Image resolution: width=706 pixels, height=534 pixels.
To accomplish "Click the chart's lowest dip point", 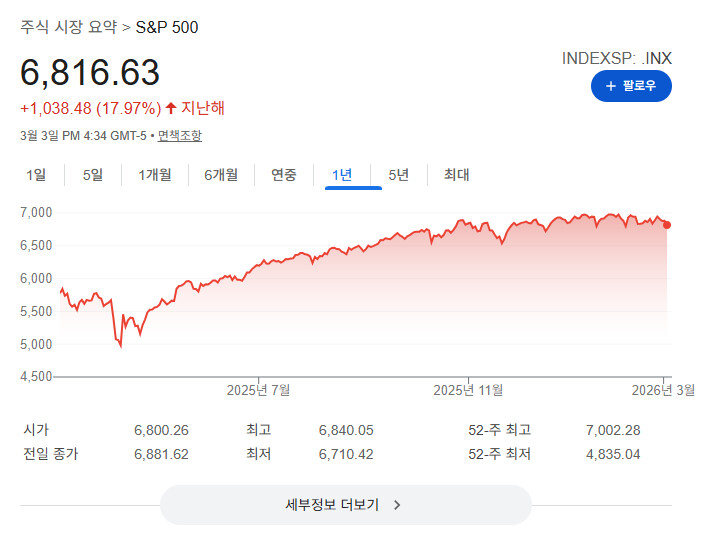I will pos(121,346).
